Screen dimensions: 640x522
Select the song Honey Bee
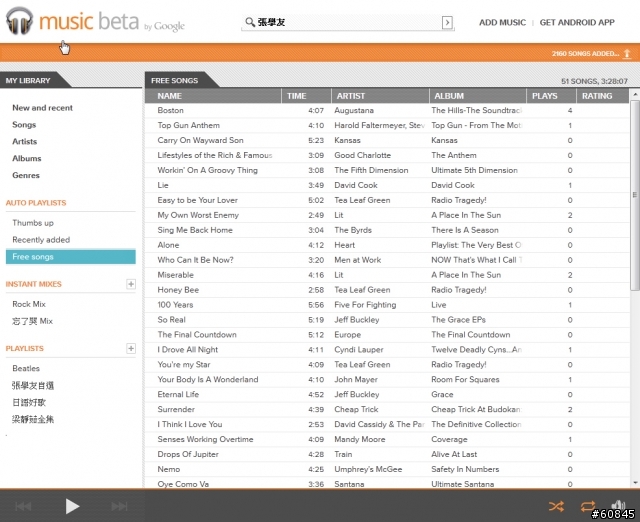click(178, 290)
